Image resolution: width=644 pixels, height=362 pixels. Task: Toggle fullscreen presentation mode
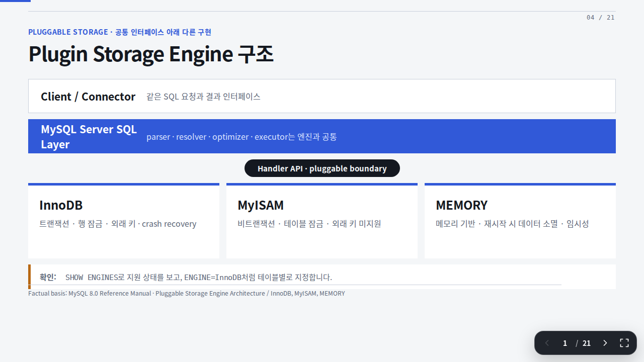[x=624, y=343]
